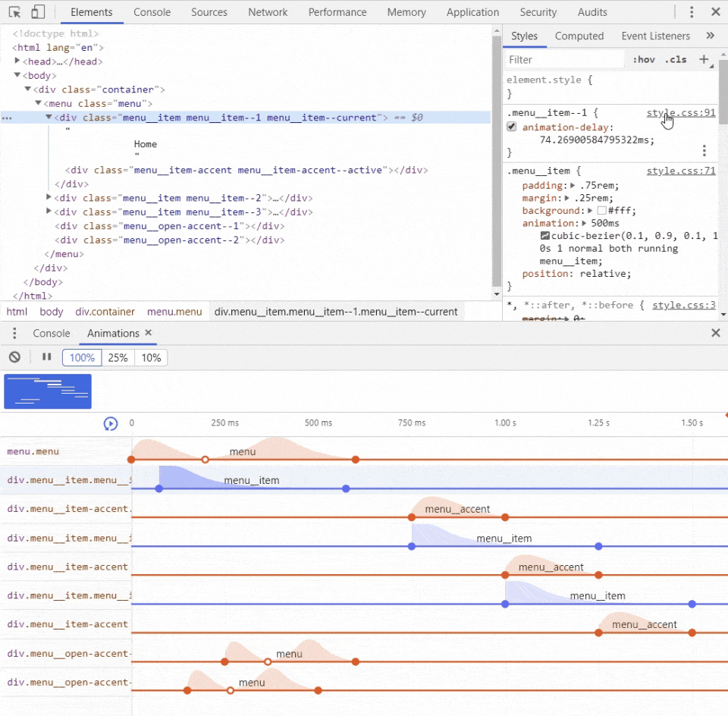Uncheck the animation-delay property checkbox

click(511, 126)
